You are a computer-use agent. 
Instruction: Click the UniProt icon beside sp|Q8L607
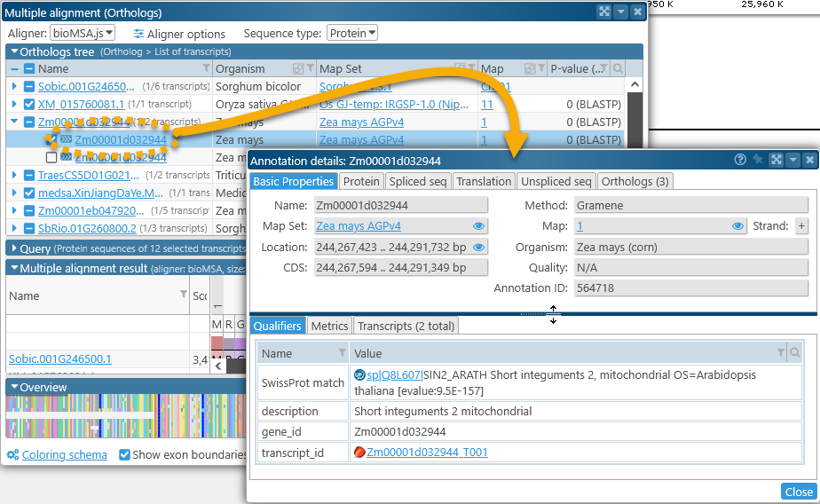[359, 375]
